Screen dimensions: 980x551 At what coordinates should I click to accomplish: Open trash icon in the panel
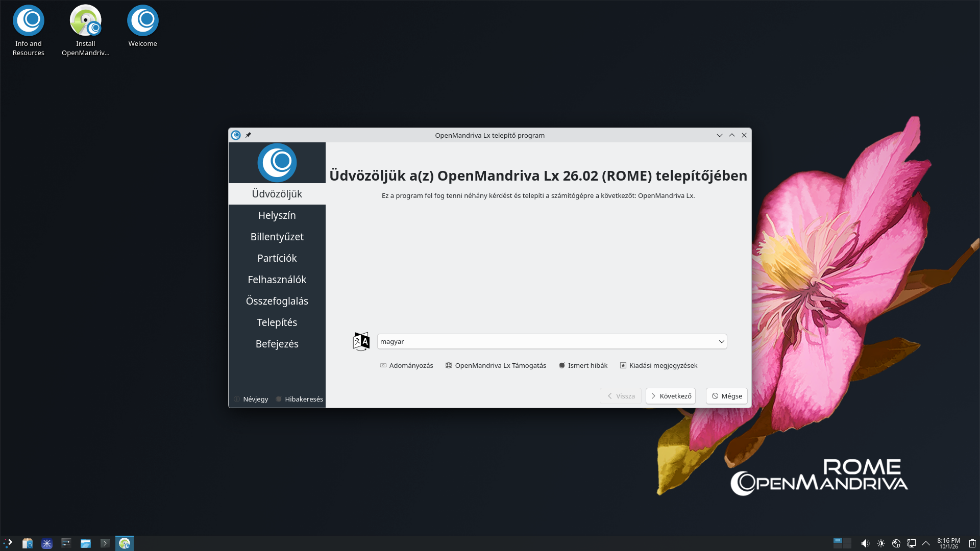[x=972, y=543]
